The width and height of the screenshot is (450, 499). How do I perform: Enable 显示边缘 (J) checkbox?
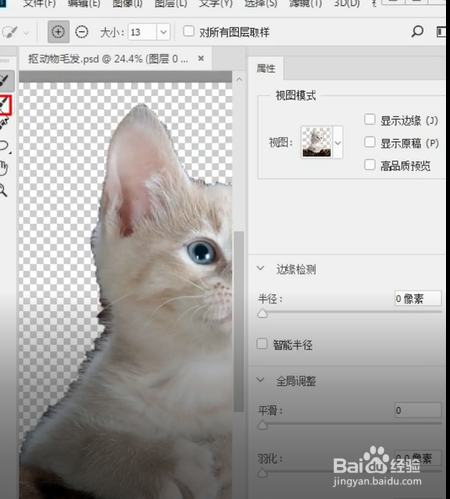[x=370, y=120]
